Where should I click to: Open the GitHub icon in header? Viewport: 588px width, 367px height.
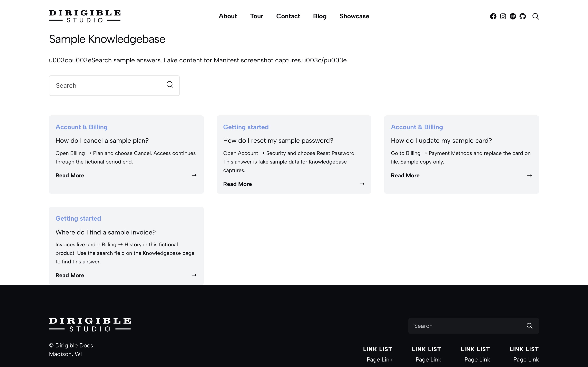(x=523, y=16)
